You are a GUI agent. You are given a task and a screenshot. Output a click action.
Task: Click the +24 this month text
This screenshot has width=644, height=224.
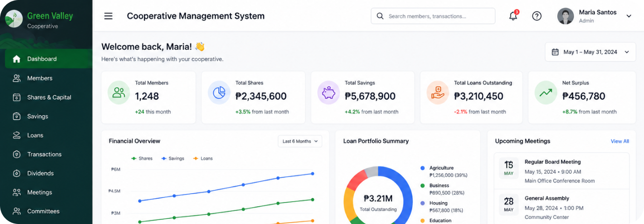tap(153, 112)
